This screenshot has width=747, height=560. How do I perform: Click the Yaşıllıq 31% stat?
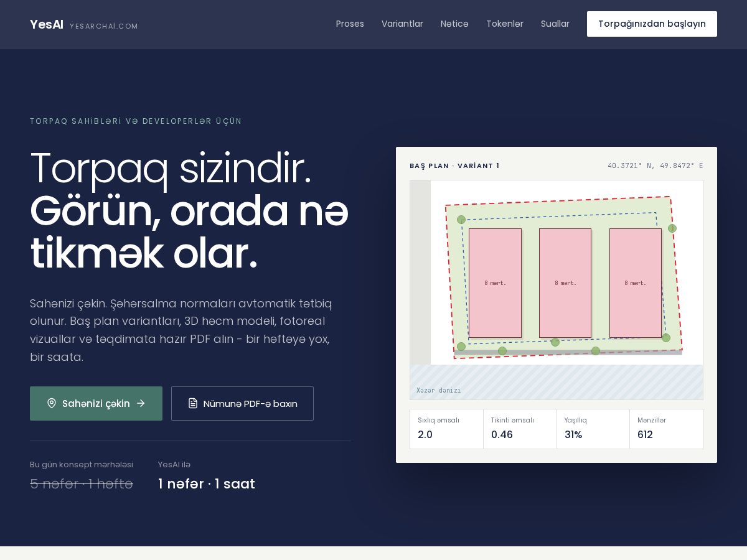coord(593,429)
